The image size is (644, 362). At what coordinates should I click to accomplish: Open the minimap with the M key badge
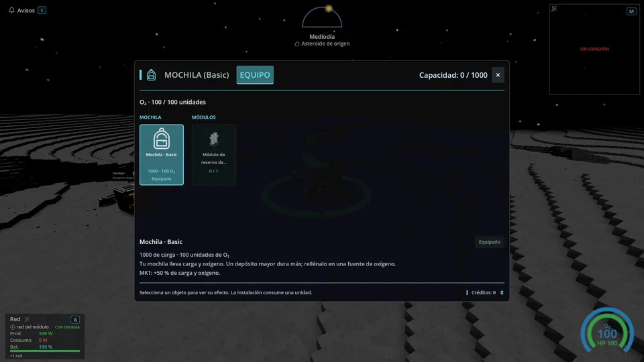tap(631, 11)
